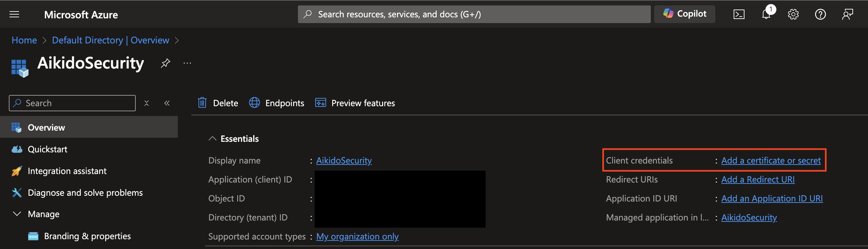This screenshot has height=249, width=868.
Task: Open portal settings gear
Action: point(793,14)
